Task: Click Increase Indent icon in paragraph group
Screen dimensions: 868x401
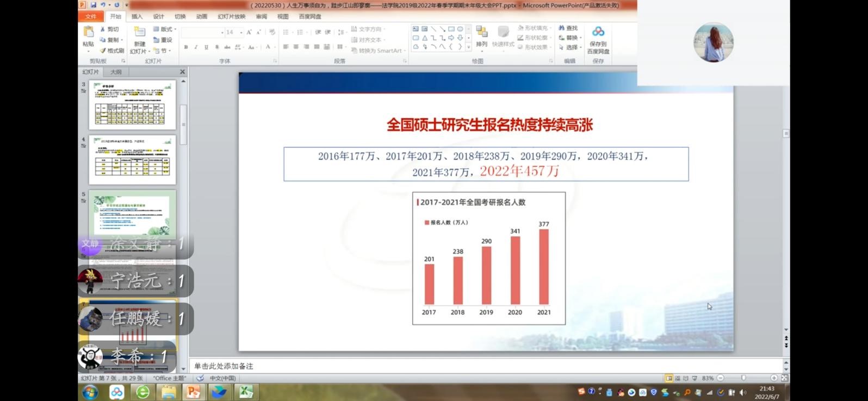Action: point(328,32)
